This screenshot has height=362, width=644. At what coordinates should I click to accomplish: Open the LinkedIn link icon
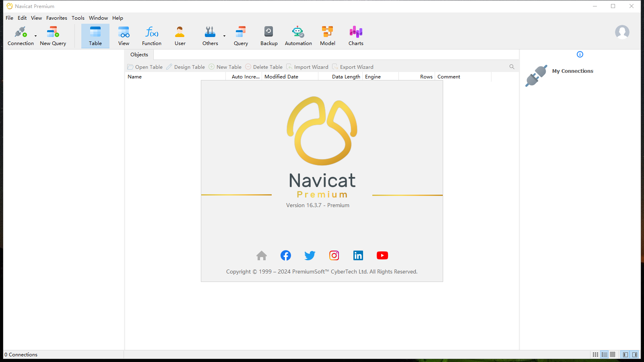[358, 255]
